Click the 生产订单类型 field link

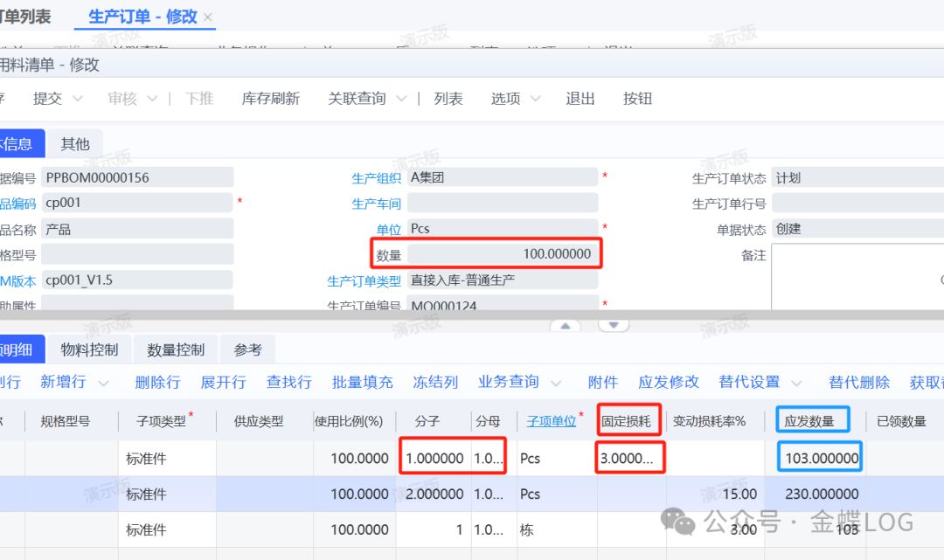(364, 281)
